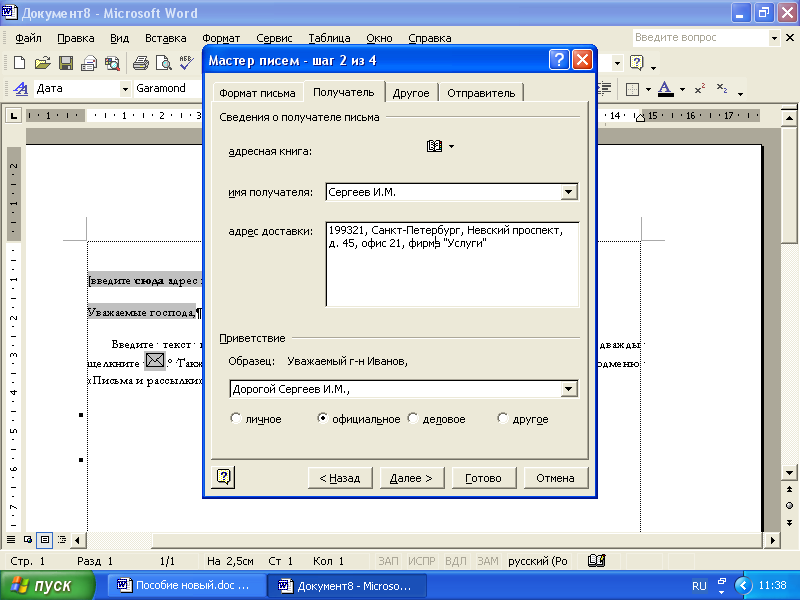Click the '< Назад' button
Image resolution: width=800 pixels, height=600 pixels.
click(340, 478)
